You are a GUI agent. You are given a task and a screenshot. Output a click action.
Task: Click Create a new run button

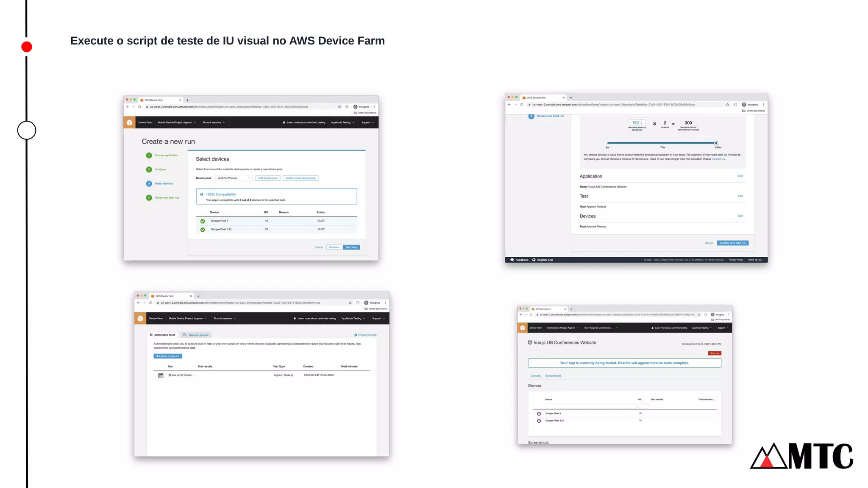pos(168,356)
